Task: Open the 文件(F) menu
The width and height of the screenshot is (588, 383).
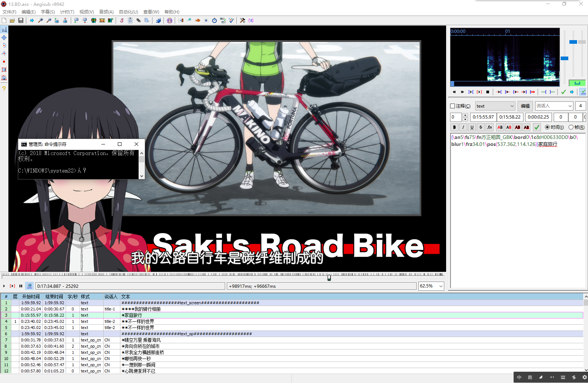Action: (9, 12)
